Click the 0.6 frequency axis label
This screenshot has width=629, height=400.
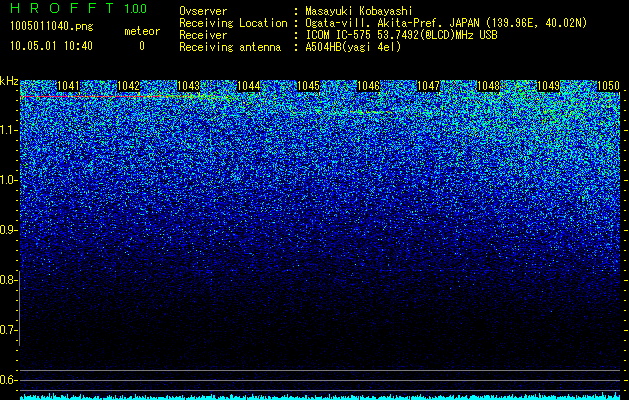[x=9, y=380]
